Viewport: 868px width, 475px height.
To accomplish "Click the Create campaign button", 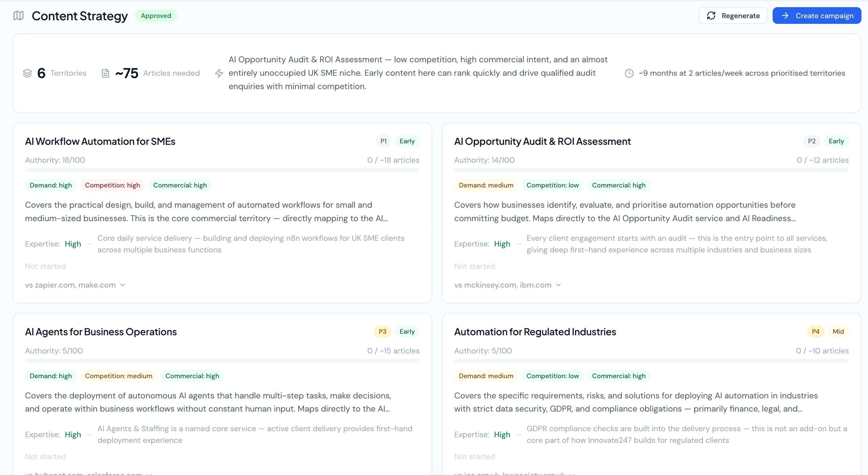I will click(x=817, y=15).
